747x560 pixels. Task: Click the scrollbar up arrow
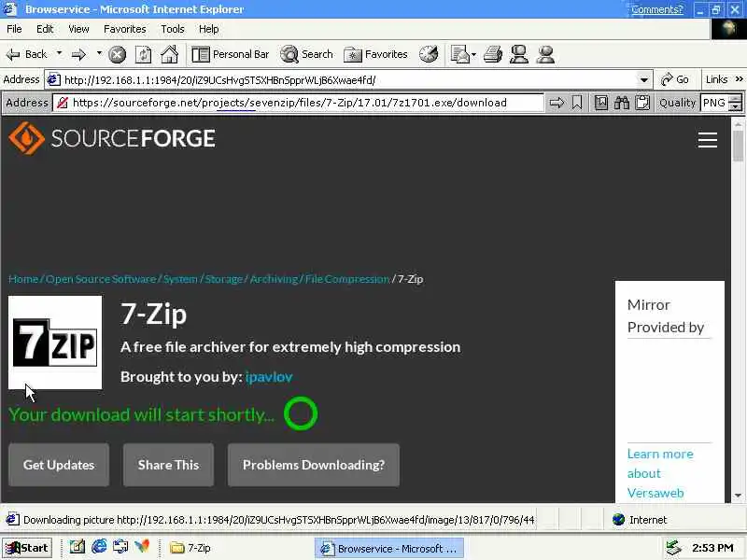738,123
